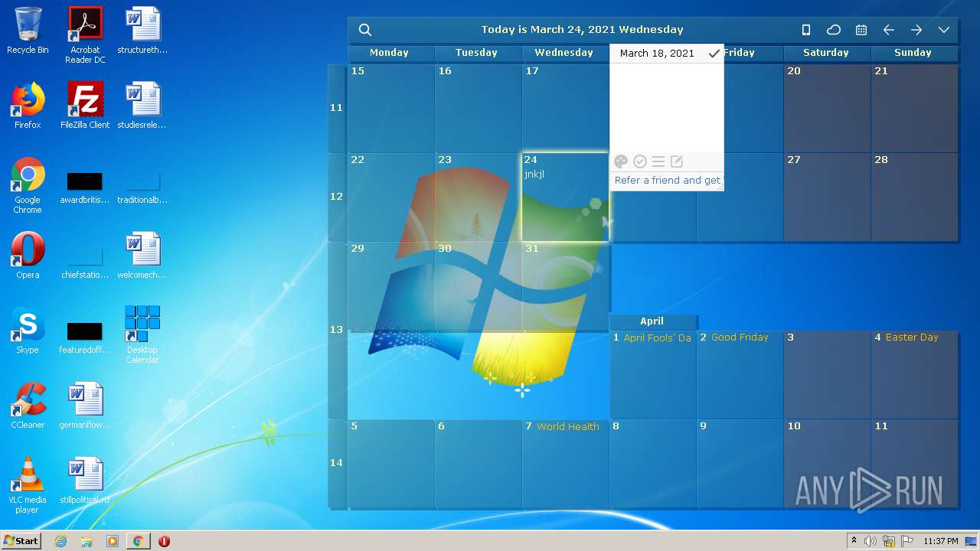The height and width of the screenshot is (551, 980).
Task: Select the March 24 cell with 'jnkjl'
Action: pos(566,197)
